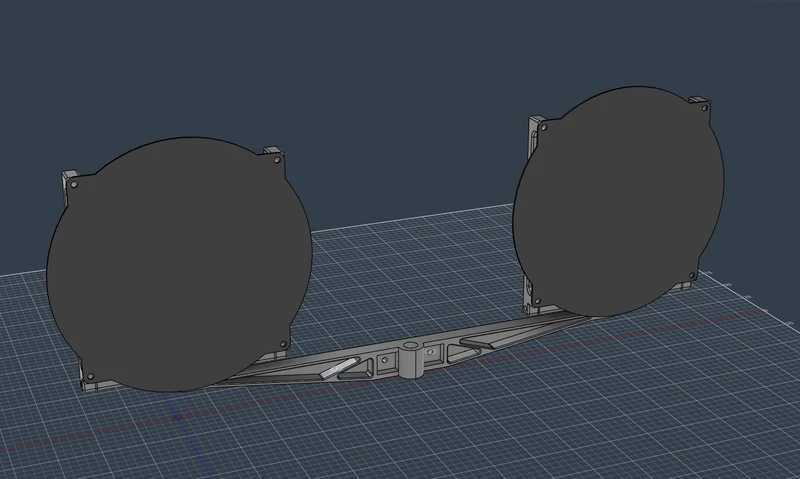Select the left dark circular fan plate
The width and height of the screenshot is (800, 479).
click(179, 264)
